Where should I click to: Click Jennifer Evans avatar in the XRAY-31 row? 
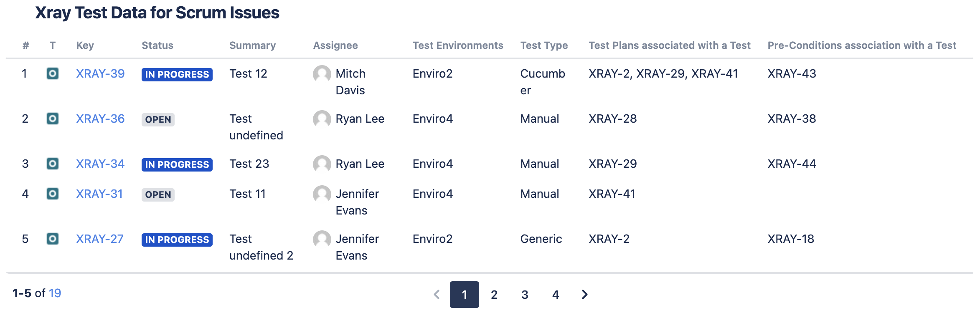[x=322, y=194]
